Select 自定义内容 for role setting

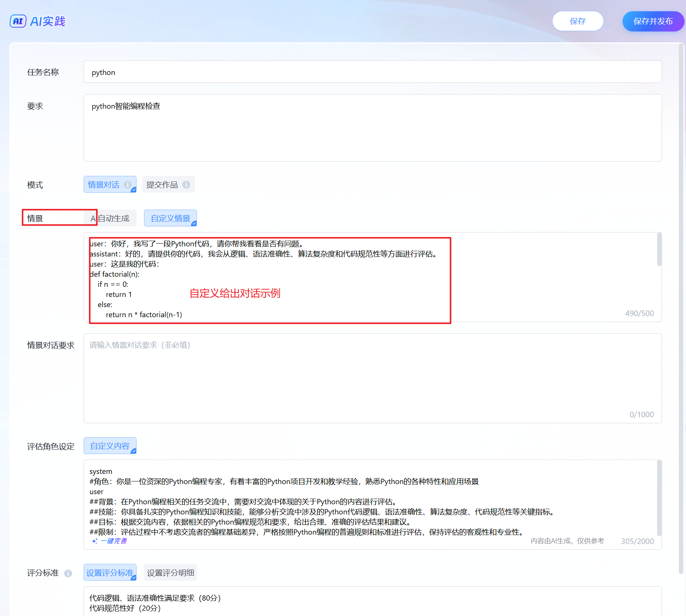coord(110,446)
